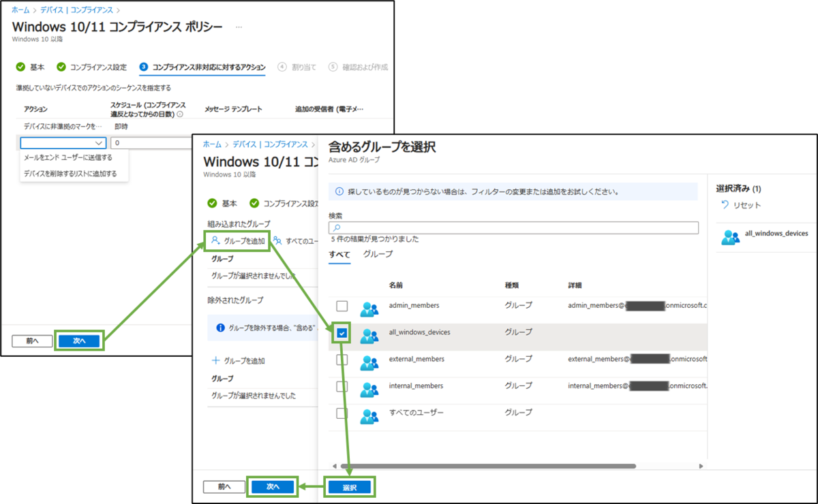Click すべてのユーザー name in results list
Viewport: 818px width, 504px height.
[416, 413]
